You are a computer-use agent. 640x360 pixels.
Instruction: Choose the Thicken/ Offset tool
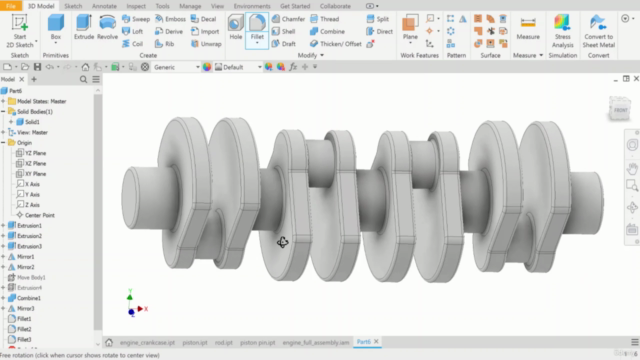click(336, 44)
